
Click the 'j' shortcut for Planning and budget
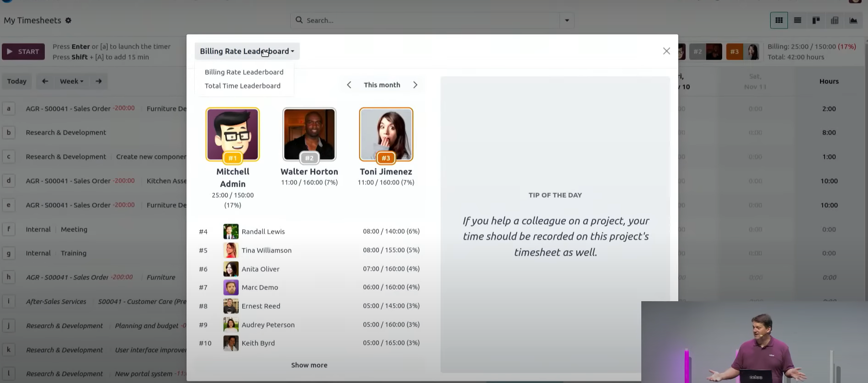(x=9, y=326)
